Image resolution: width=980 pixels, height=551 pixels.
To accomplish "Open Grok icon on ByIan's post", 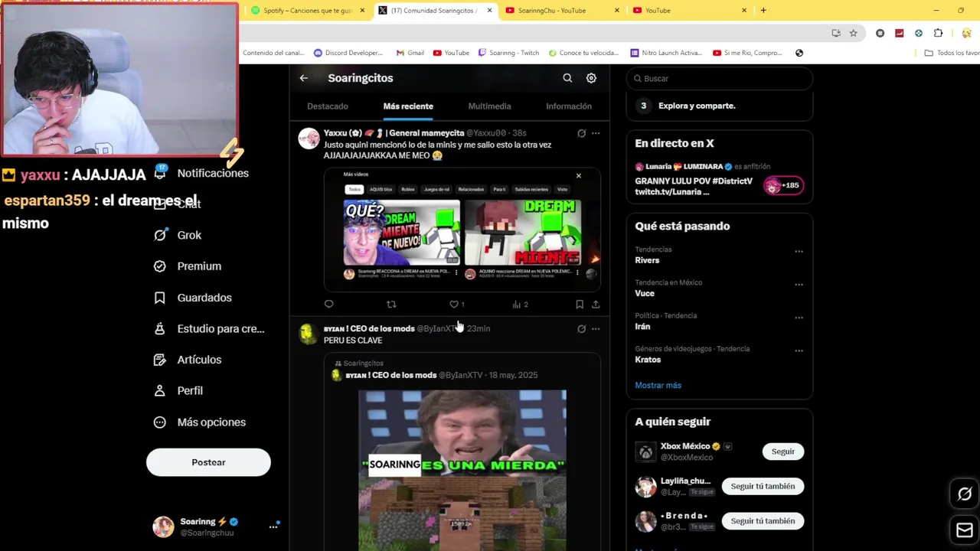I will 581,329.
